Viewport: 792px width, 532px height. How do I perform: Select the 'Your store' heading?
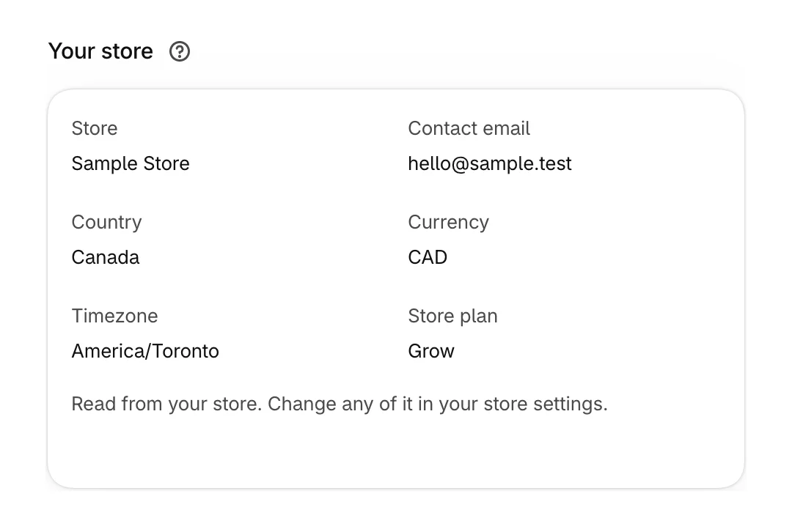(100, 51)
